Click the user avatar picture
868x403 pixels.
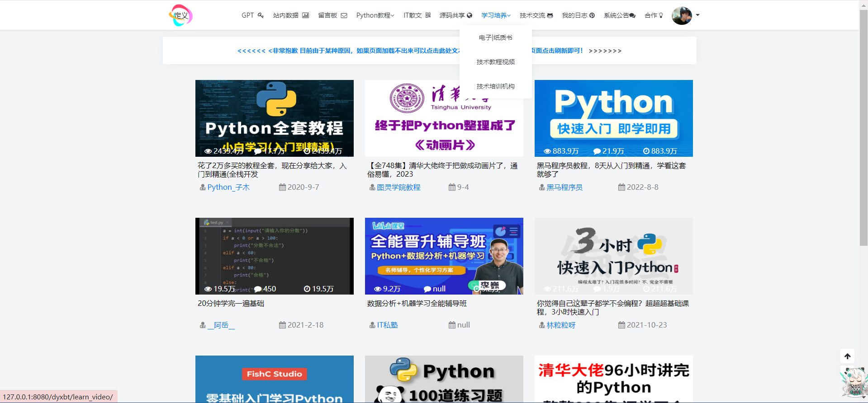point(682,16)
